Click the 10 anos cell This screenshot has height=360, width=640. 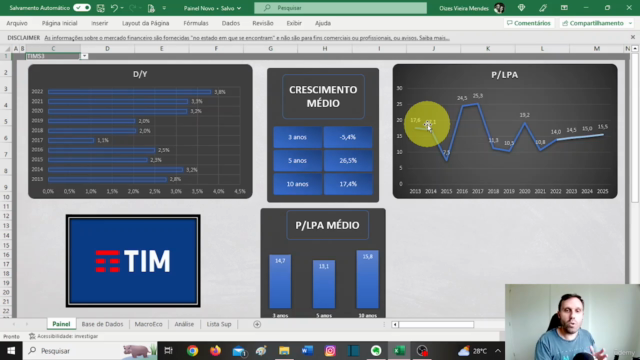pos(298,184)
